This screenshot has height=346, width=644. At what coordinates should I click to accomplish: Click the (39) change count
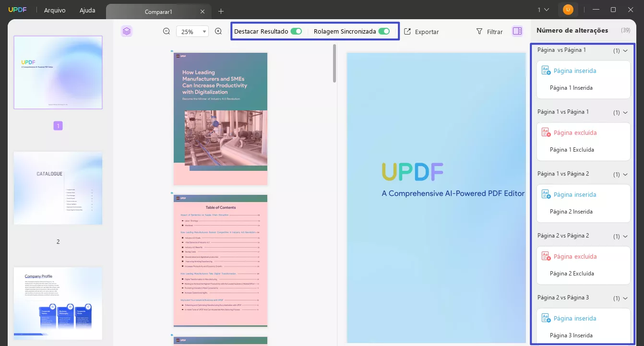point(625,30)
